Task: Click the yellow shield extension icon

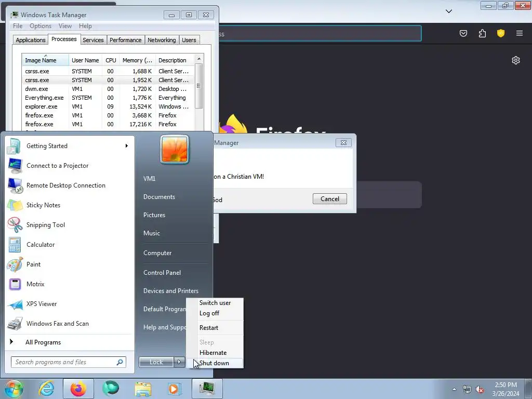Action: click(501, 33)
